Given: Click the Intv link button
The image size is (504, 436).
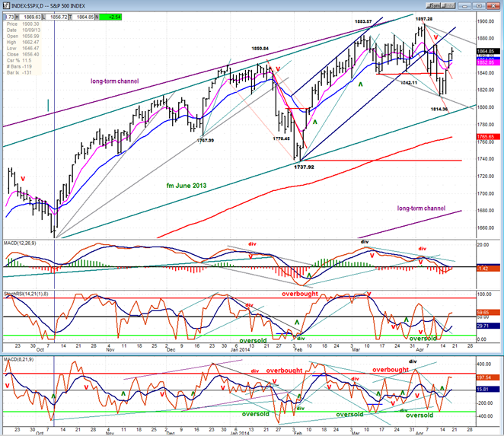Looking at the screenshot, I should (x=448, y=6).
